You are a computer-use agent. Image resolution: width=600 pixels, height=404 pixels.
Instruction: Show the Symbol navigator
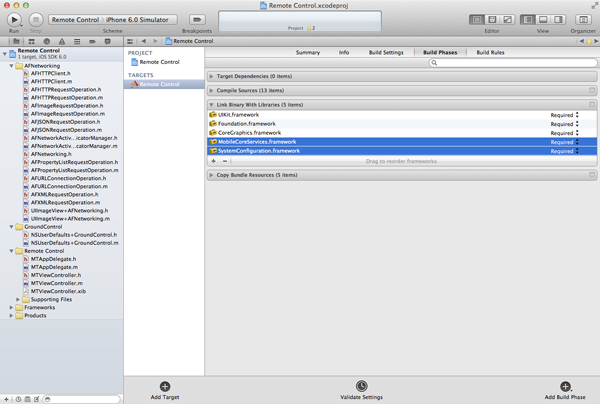[31, 41]
